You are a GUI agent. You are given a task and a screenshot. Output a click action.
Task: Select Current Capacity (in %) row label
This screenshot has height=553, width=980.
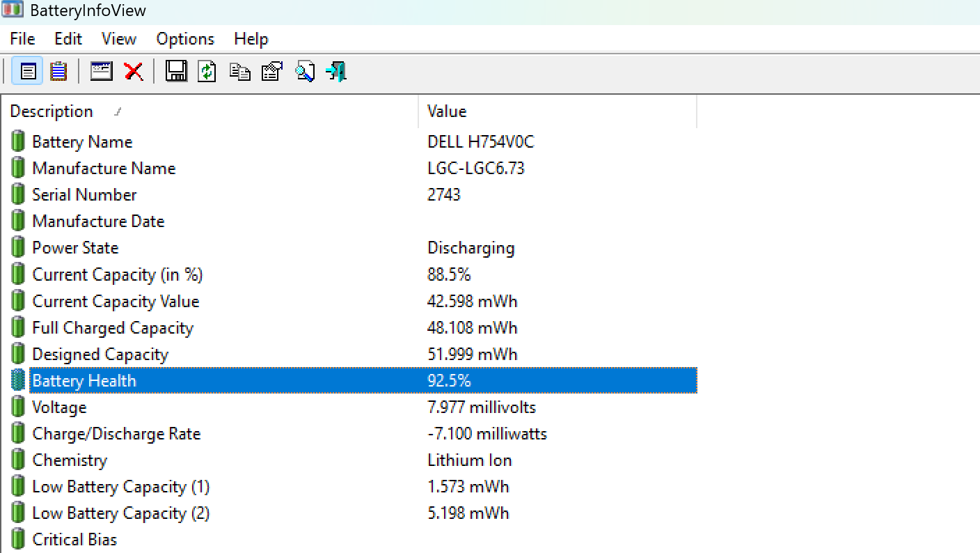tap(118, 274)
